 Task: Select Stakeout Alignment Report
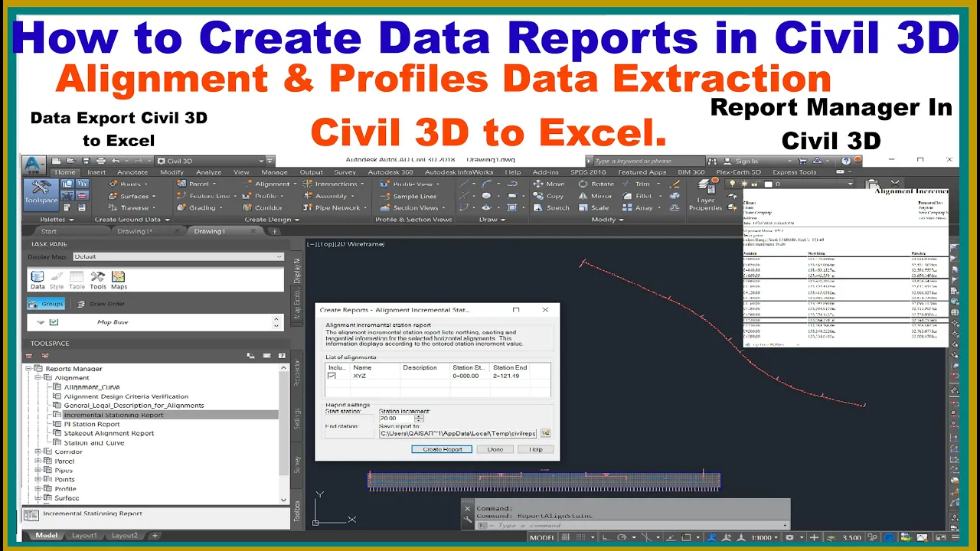[x=109, y=433]
